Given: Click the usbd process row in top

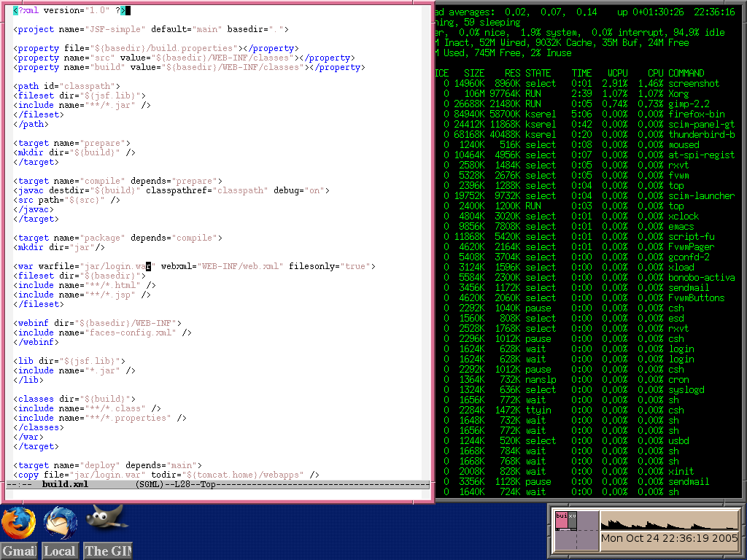Looking at the screenshot, I should [x=586, y=441].
